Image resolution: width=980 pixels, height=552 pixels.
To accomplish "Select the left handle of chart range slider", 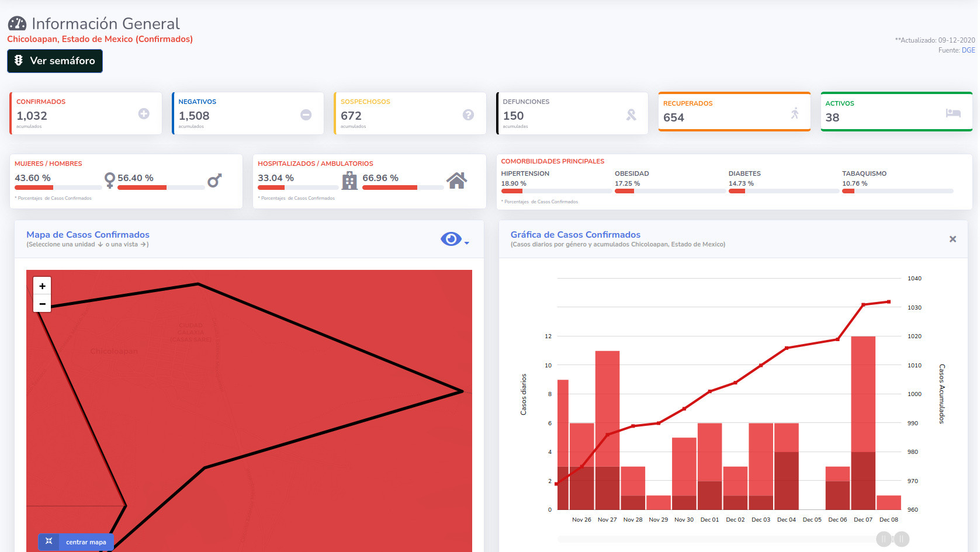I will click(884, 539).
